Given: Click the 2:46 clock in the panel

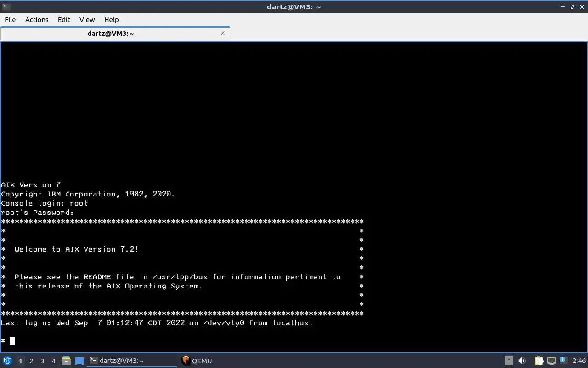Looking at the screenshot, I should pyautogui.click(x=579, y=361).
